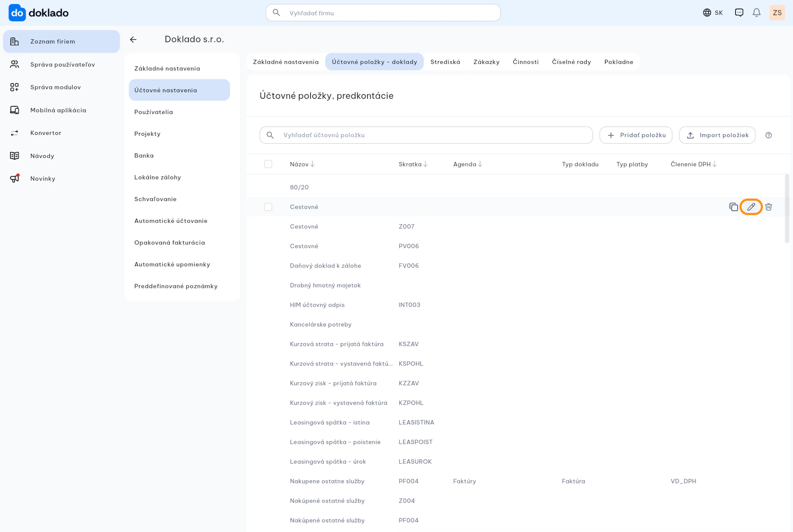Click the Zoznam firiem building icon
This screenshot has width=793, height=532.
[14, 41]
